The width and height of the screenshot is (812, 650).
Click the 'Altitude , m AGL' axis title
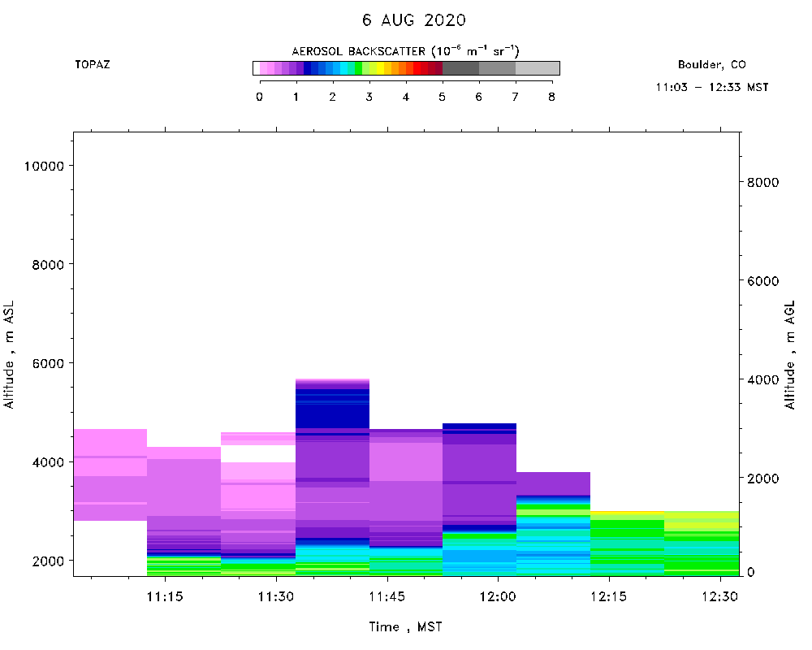(790, 355)
